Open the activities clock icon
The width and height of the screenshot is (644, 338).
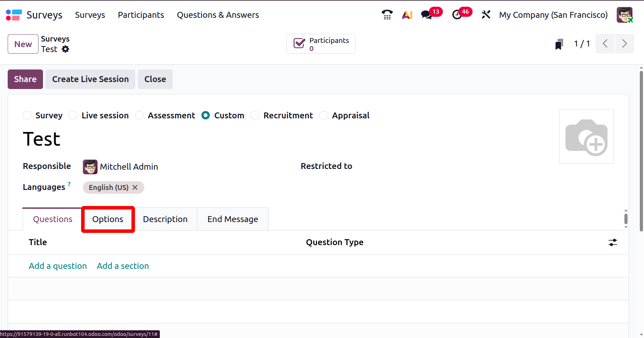point(457,15)
